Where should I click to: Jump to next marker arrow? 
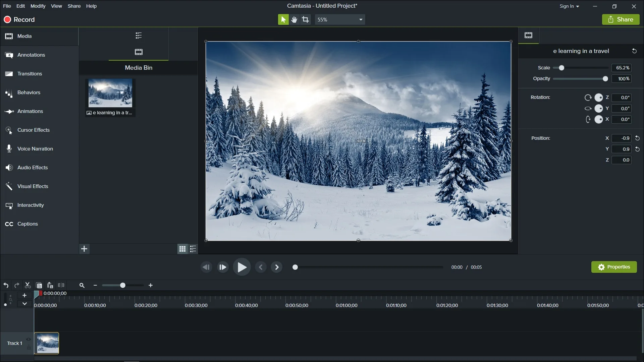point(277,267)
